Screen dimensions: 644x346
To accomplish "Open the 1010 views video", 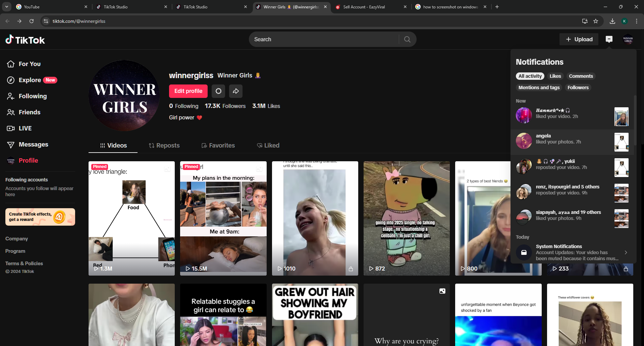I will (315, 219).
